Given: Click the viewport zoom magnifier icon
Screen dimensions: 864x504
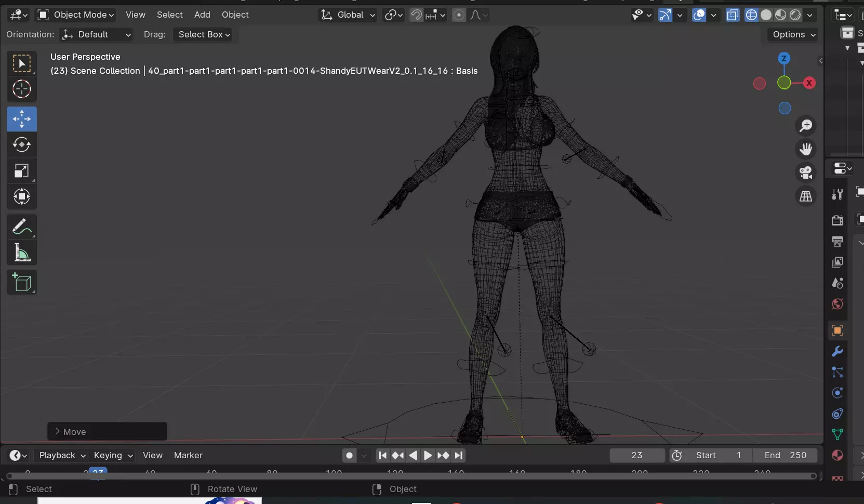Looking at the screenshot, I should click(x=806, y=126).
